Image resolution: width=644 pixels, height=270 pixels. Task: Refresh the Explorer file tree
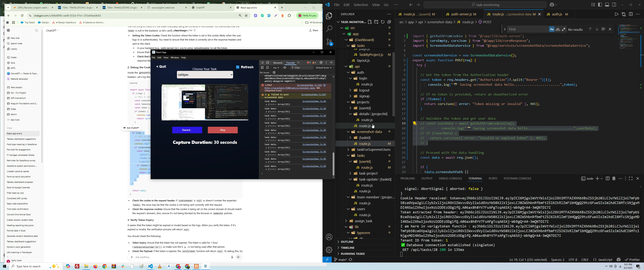383,22
